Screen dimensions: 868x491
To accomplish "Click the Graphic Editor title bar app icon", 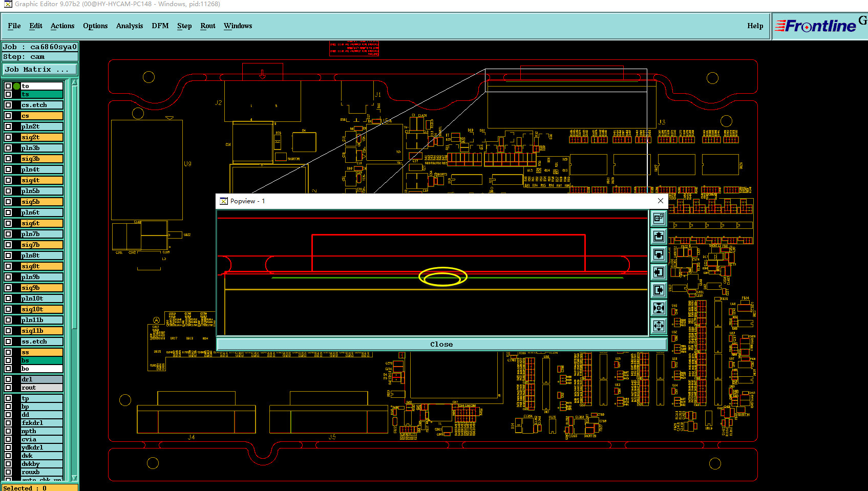I will point(8,4).
